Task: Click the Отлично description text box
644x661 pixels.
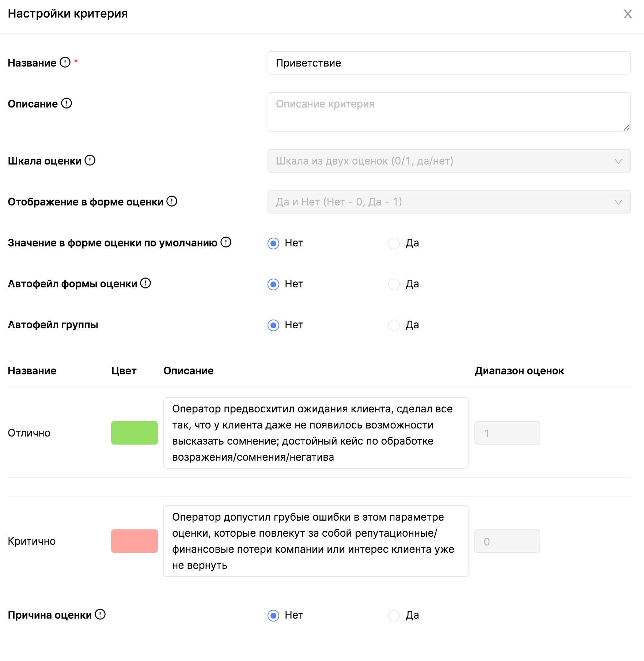Action: (x=315, y=433)
